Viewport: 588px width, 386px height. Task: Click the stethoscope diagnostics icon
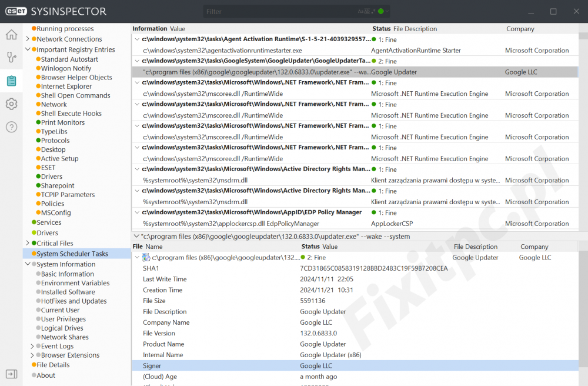point(11,58)
